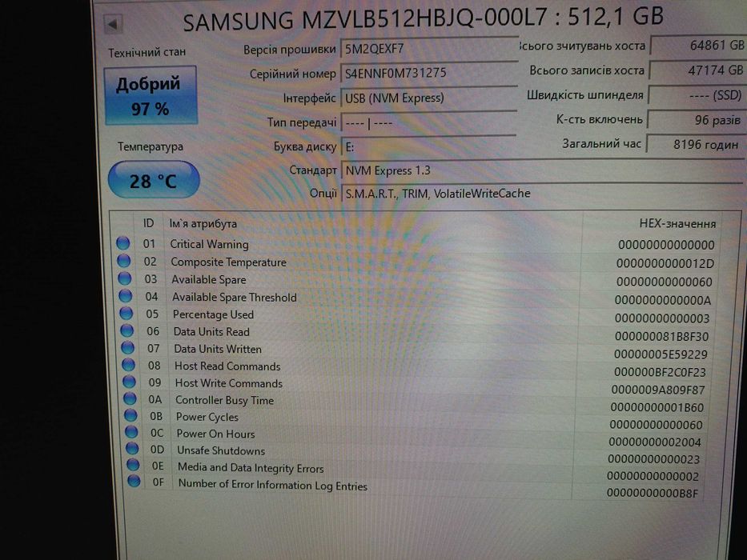
Task: Click the Добрий 97 % health status box
Action: pyautogui.click(x=151, y=95)
